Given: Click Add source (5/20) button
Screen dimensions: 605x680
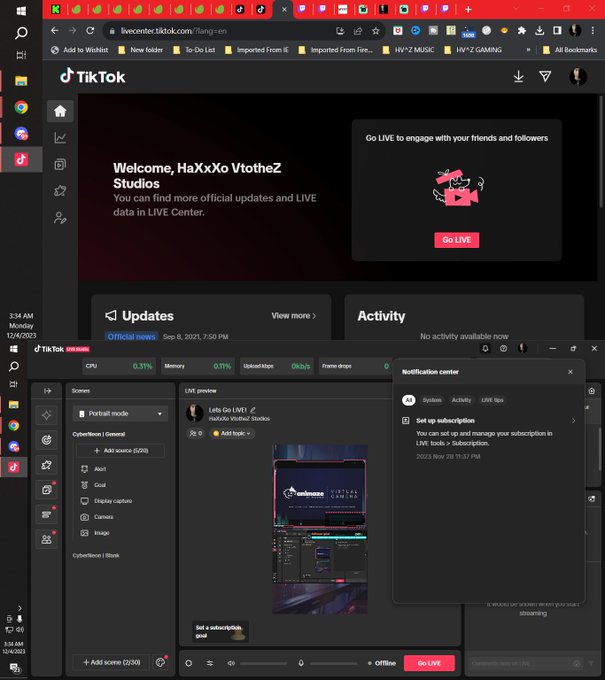Looking at the screenshot, I should click(x=121, y=451).
